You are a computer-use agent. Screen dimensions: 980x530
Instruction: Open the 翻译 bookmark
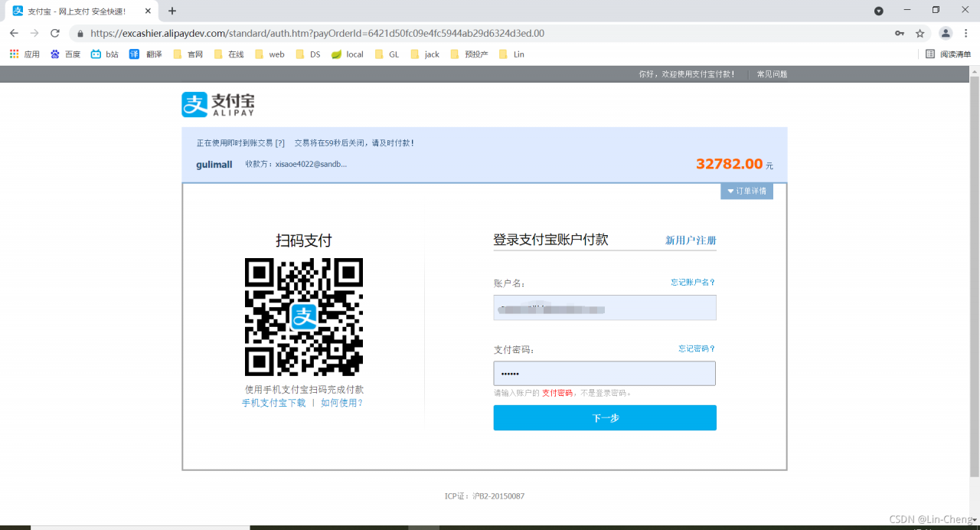coord(146,54)
